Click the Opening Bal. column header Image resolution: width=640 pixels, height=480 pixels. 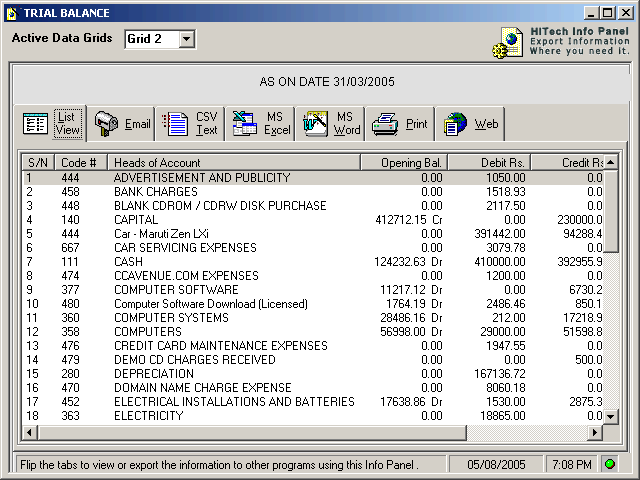pos(403,163)
